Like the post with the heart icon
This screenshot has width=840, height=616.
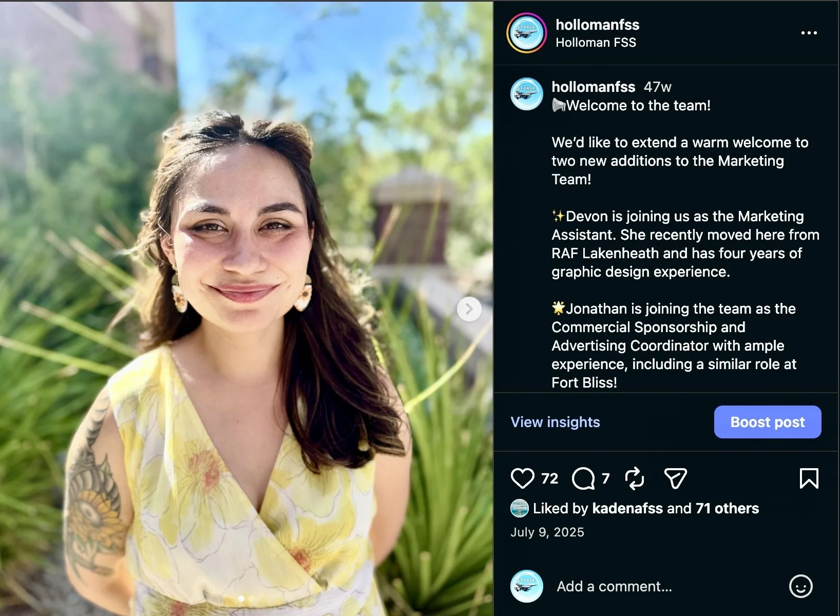[x=523, y=478]
